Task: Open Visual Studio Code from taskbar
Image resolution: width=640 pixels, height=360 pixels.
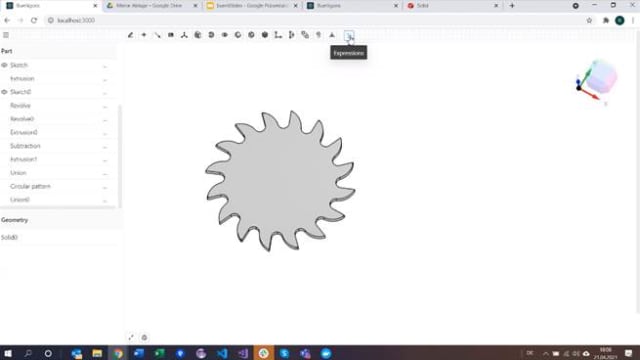Action: tap(222, 353)
